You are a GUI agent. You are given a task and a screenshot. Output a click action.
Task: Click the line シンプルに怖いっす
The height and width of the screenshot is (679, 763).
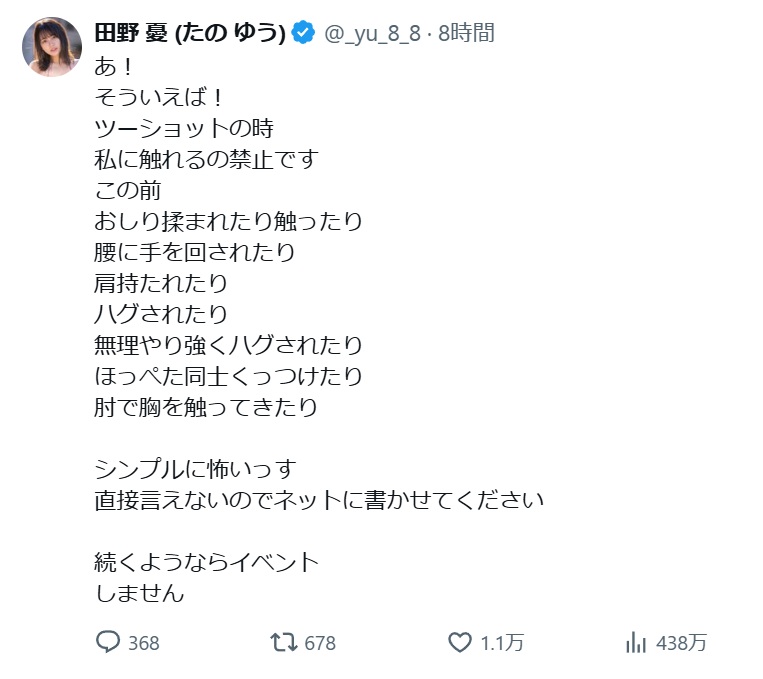[195, 468]
